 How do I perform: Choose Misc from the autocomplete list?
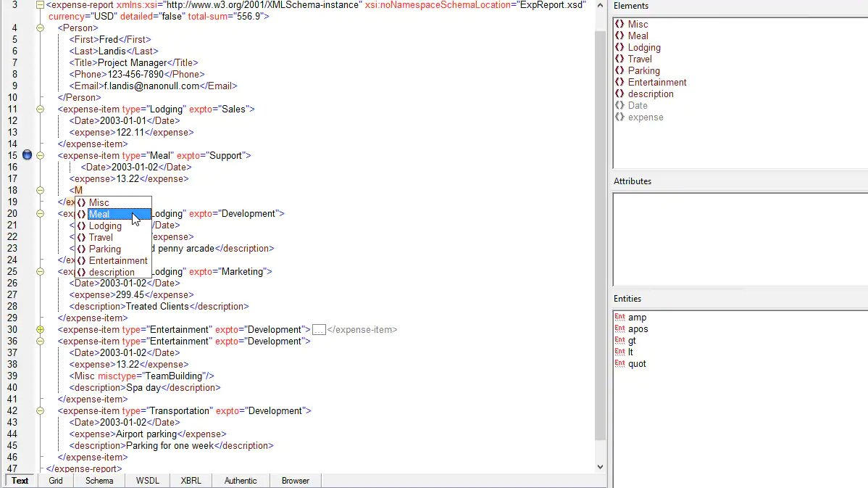click(99, 202)
